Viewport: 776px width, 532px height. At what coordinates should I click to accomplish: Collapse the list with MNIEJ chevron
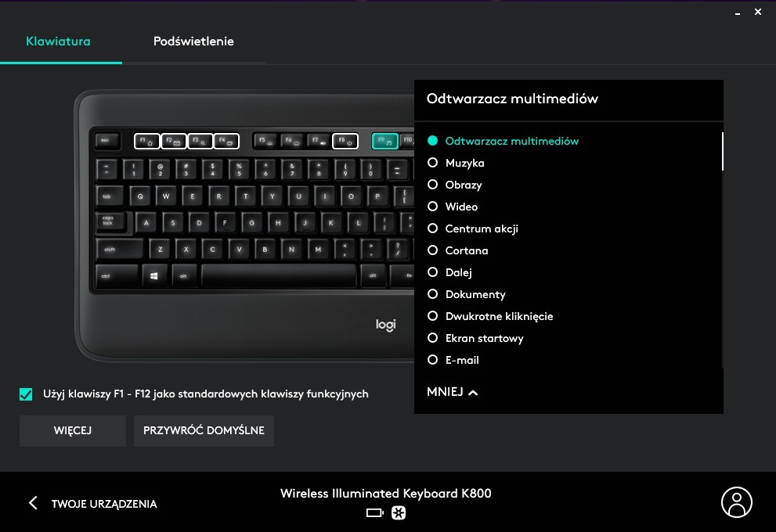click(x=453, y=392)
